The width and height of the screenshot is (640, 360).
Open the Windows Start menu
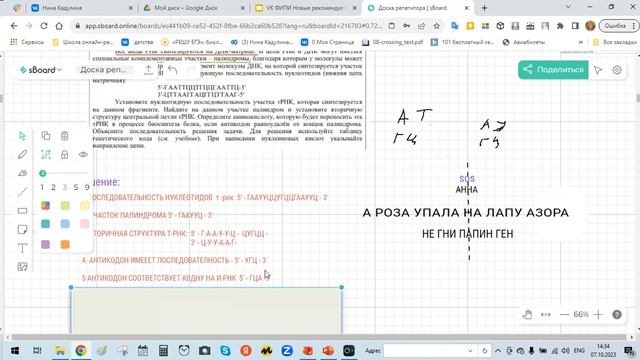(x=15, y=351)
